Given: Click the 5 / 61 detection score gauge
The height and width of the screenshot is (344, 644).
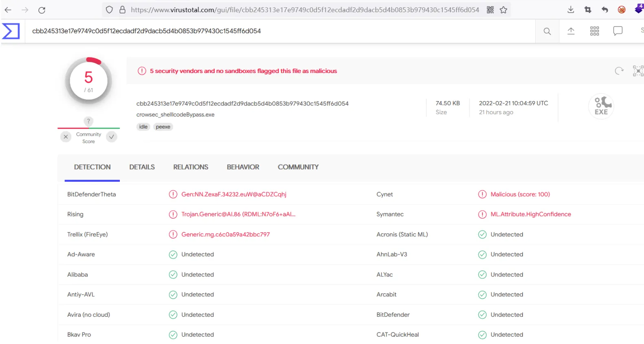Looking at the screenshot, I should pyautogui.click(x=88, y=81).
